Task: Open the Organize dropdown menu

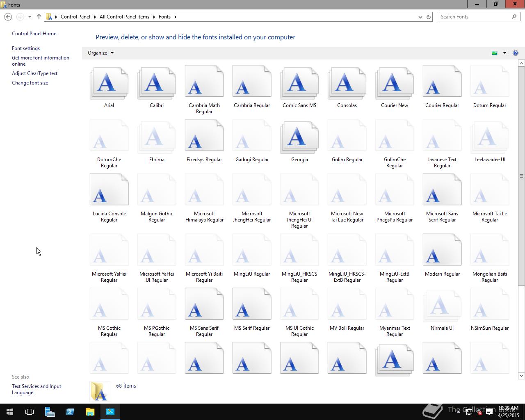Action: pyautogui.click(x=100, y=53)
